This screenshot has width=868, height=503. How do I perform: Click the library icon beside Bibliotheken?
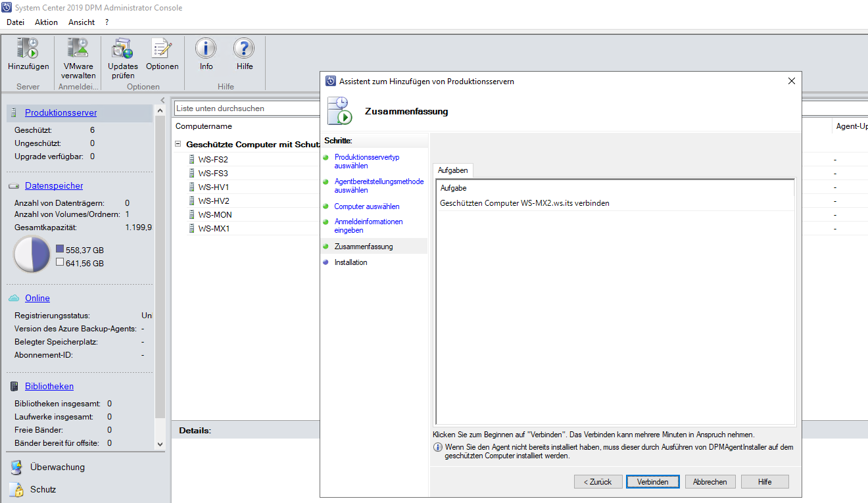point(14,387)
